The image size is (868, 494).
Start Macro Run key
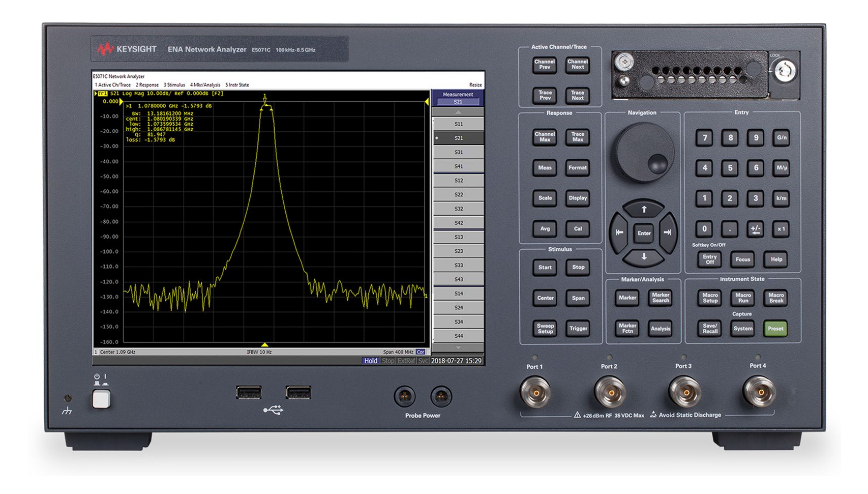pos(743,298)
